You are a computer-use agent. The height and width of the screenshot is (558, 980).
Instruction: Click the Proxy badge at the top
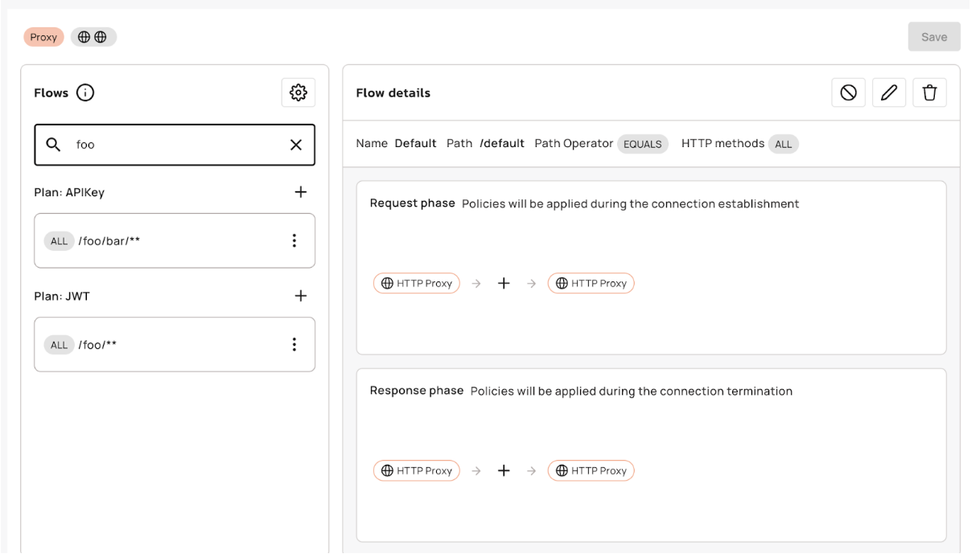coord(43,37)
